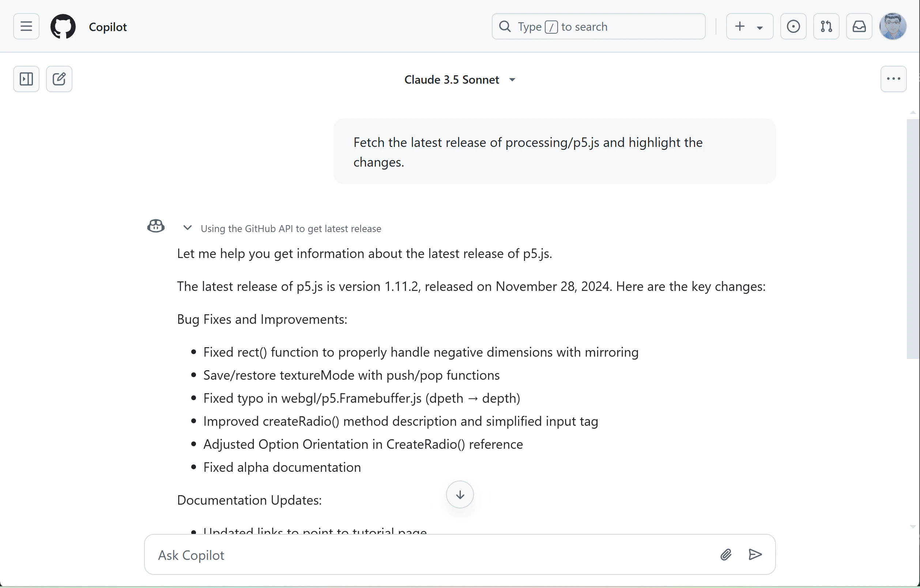Open the Issues icon in header

click(x=793, y=26)
